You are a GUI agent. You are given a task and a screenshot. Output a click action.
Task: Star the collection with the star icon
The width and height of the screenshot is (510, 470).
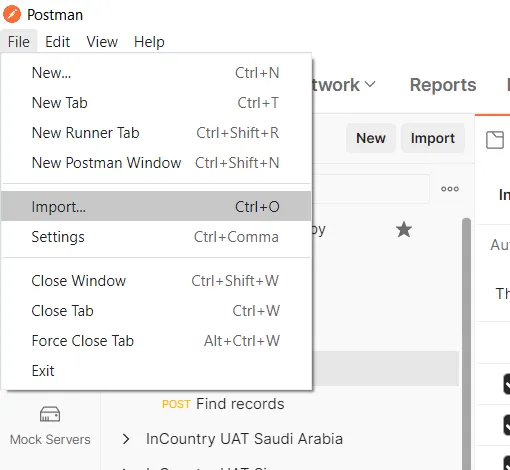click(404, 229)
